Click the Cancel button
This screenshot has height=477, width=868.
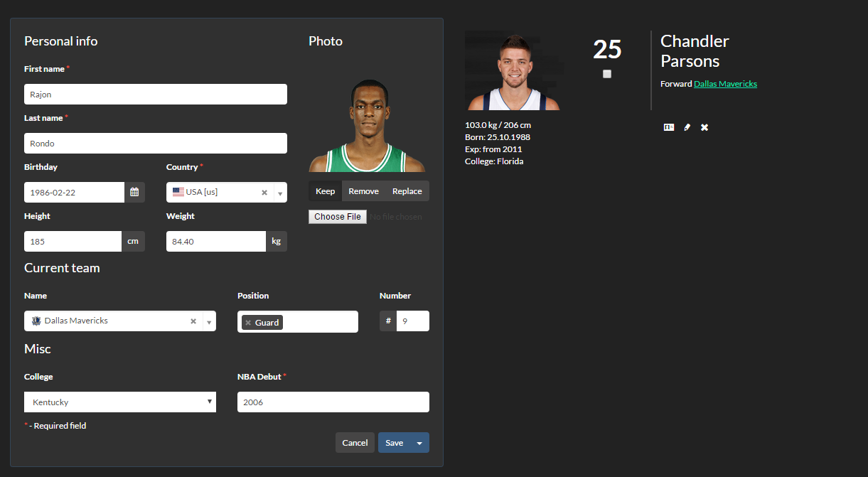point(355,443)
